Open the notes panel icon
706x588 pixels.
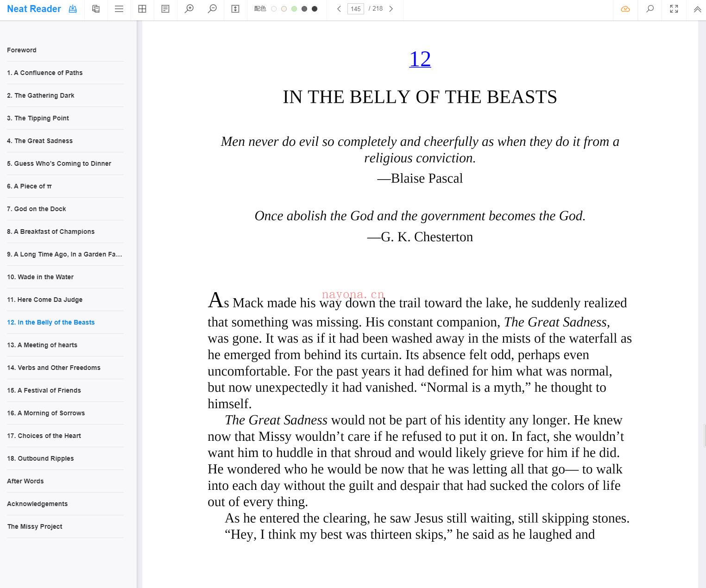tap(165, 9)
